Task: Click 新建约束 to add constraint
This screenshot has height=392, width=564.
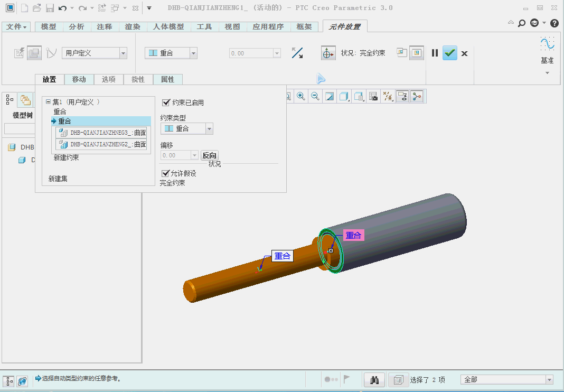Action: [x=66, y=157]
